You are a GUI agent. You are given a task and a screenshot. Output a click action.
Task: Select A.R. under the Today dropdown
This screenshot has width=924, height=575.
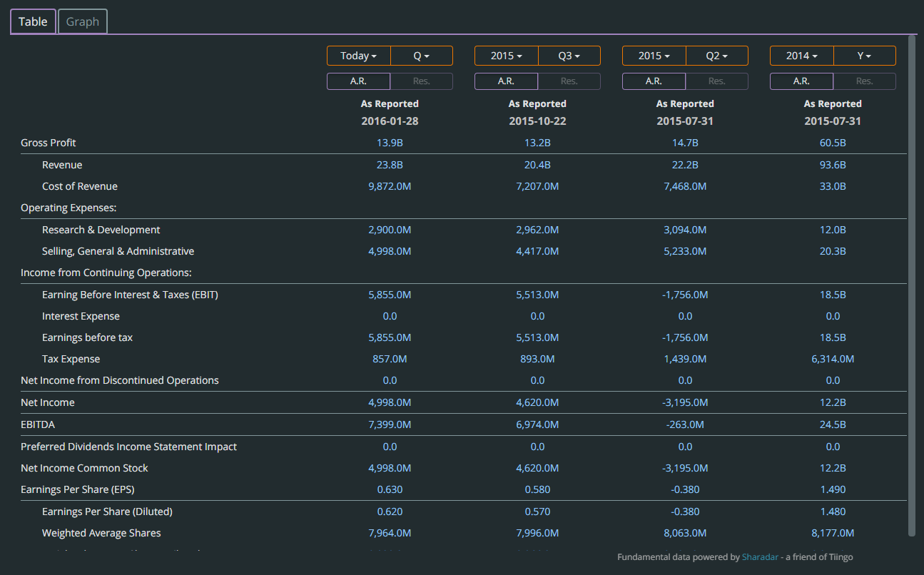coord(358,81)
